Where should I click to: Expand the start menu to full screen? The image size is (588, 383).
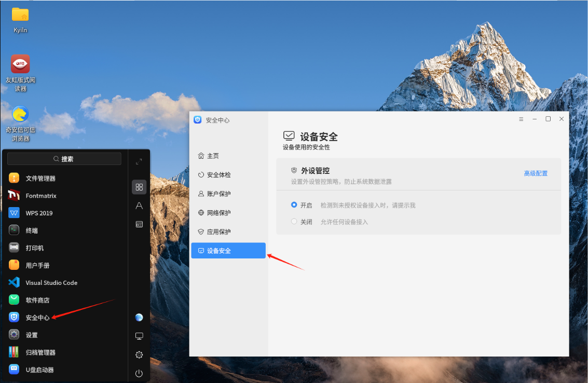tap(139, 162)
